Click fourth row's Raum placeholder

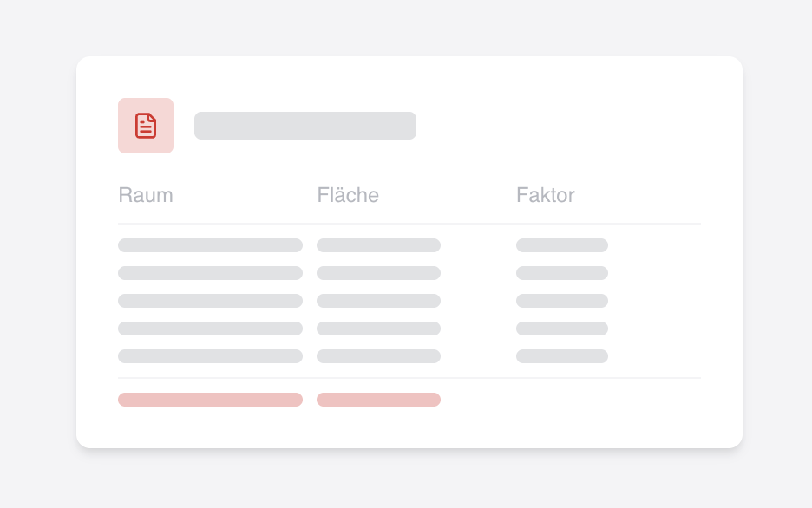coord(210,329)
